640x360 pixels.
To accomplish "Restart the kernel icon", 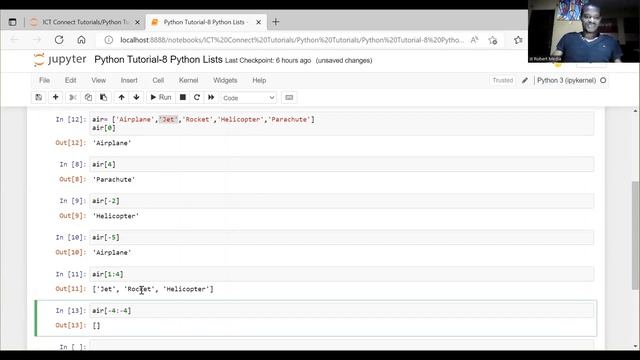I will [197, 98].
